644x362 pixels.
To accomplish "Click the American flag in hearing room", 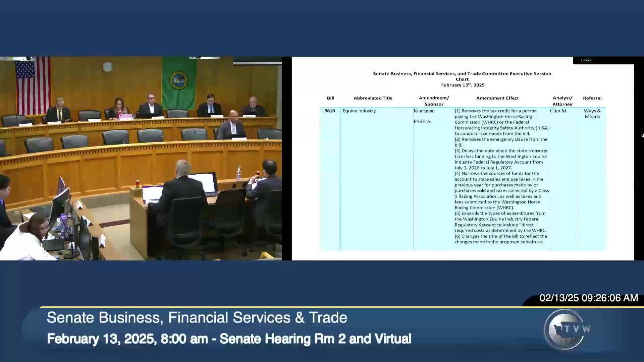I will click(x=33, y=85).
